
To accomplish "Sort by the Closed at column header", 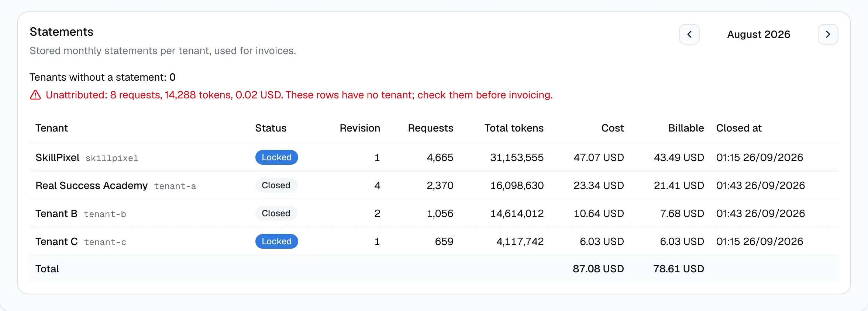I will pyautogui.click(x=739, y=128).
